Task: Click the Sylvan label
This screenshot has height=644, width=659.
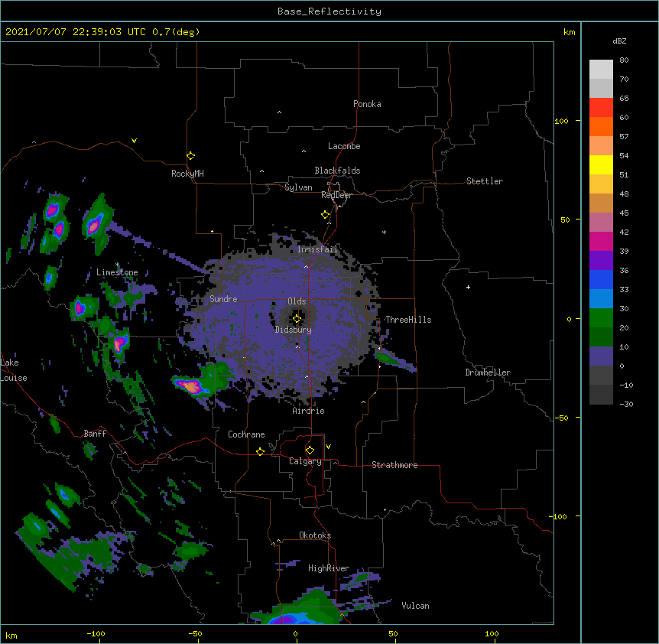Action: 298,187
